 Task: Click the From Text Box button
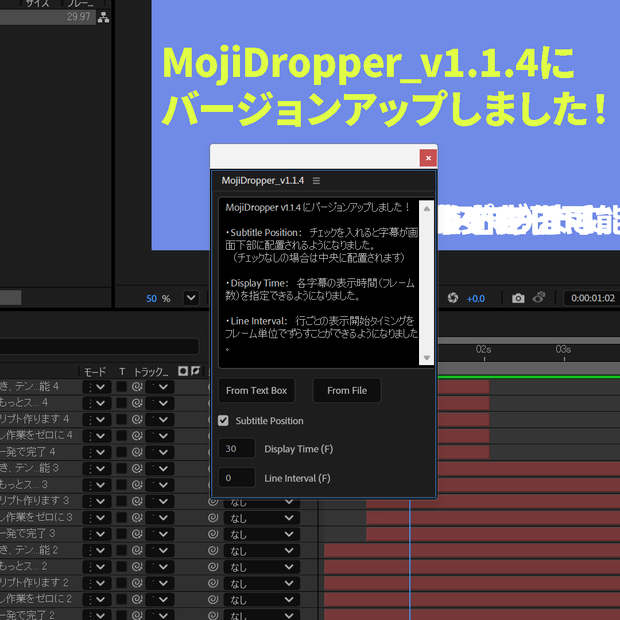click(257, 391)
